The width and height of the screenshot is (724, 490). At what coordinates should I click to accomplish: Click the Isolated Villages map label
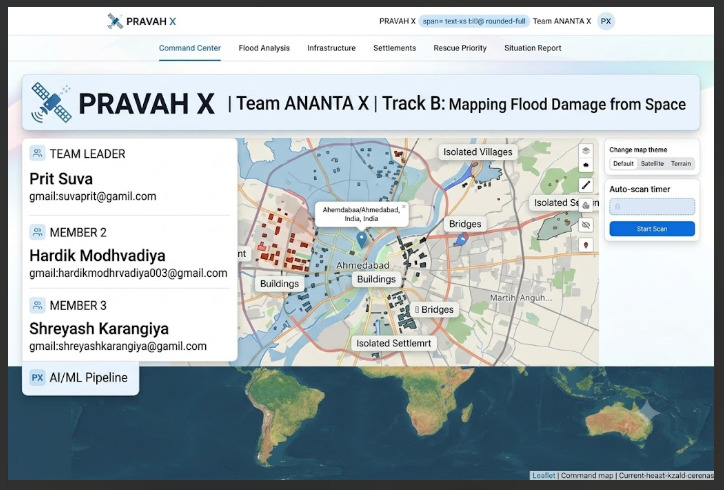(477, 152)
